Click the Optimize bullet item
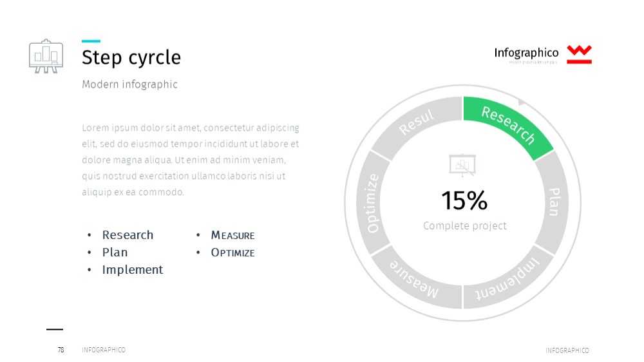This screenshot has height=362, width=644. coord(233,252)
